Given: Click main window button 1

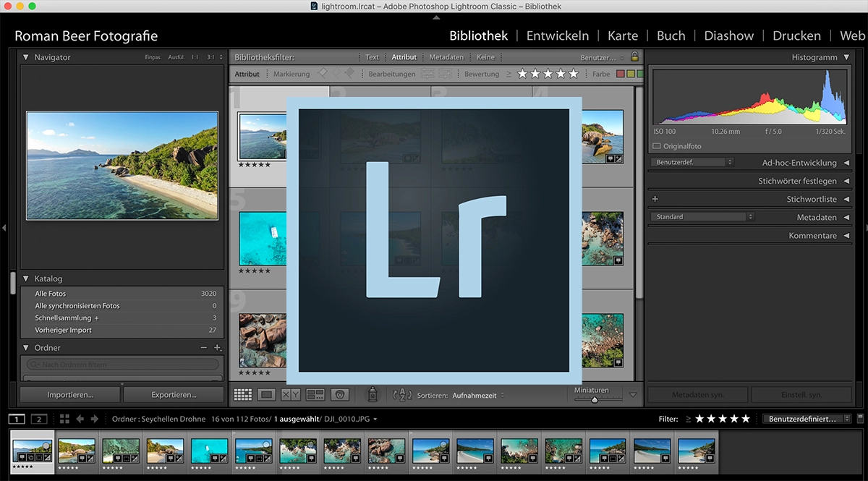Looking at the screenshot, I should coord(17,419).
